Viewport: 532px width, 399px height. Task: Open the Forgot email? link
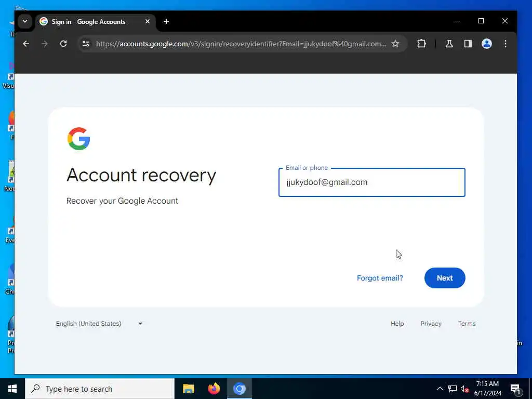coord(380,278)
